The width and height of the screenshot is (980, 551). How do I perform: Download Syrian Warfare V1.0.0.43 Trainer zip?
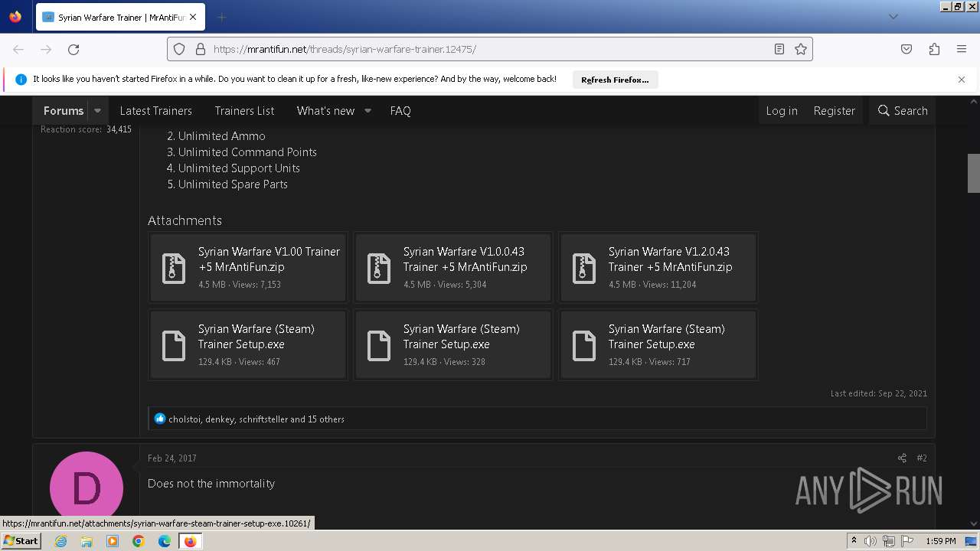465,259
